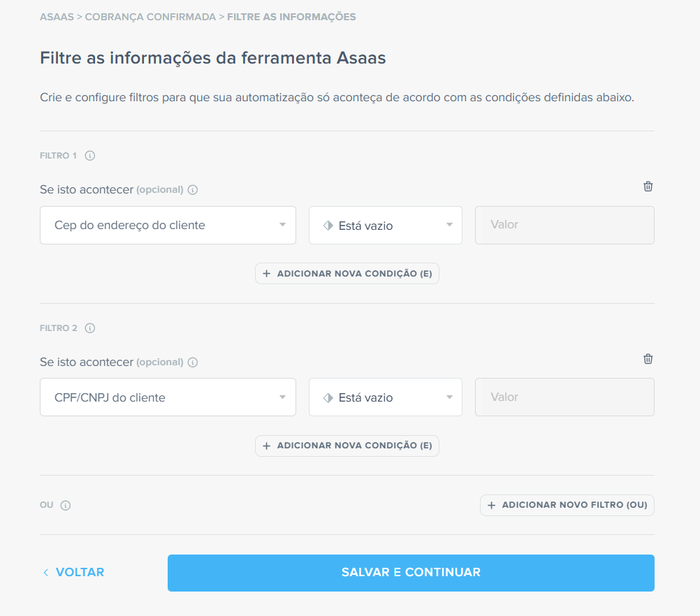The height and width of the screenshot is (616, 700).
Task: Click ADICIONAR NOVA CONDIÇÃO (E) under Filtro 2
Action: (347, 446)
